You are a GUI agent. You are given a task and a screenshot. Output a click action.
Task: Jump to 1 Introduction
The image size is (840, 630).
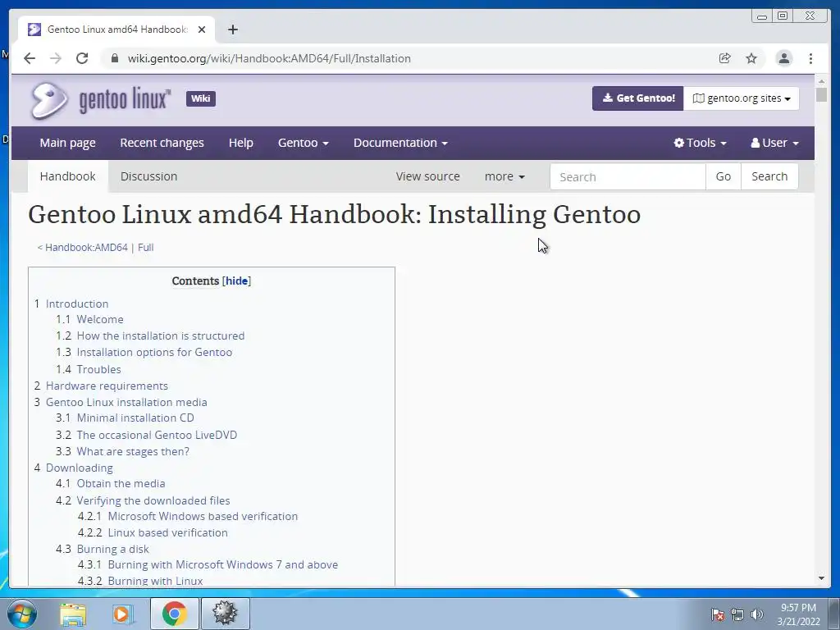[x=76, y=304]
